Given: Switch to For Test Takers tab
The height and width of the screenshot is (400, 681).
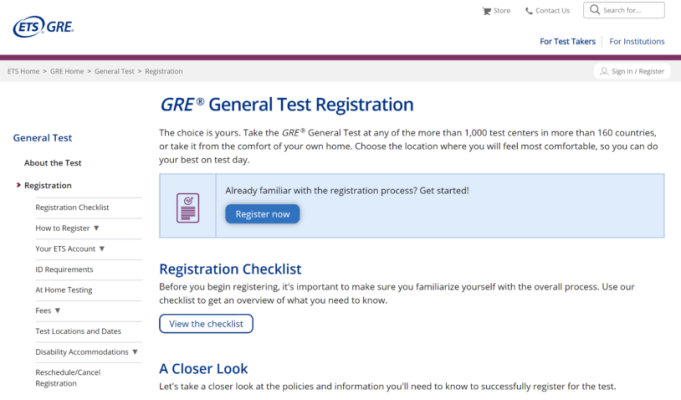Looking at the screenshot, I should tap(567, 42).
